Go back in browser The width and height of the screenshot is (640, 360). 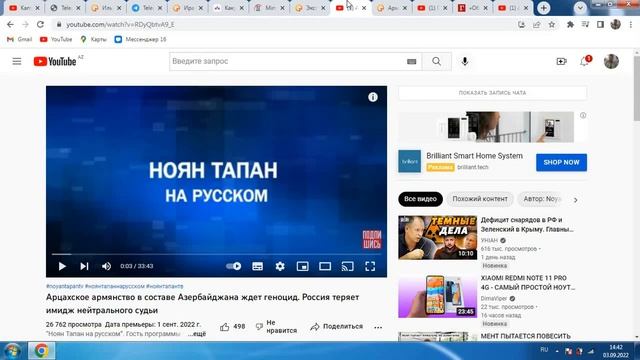pyautogui.click(x=10, y=24)
